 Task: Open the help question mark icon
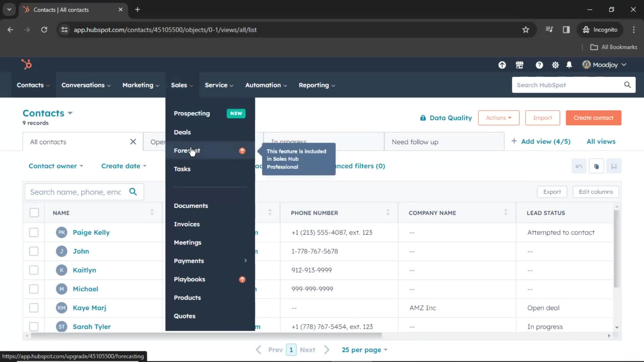pos(539,65)
